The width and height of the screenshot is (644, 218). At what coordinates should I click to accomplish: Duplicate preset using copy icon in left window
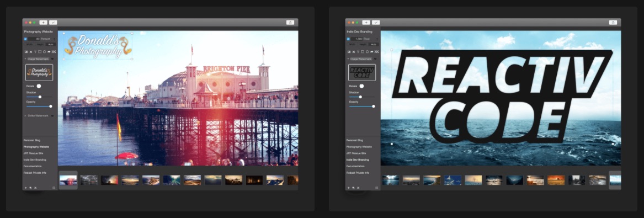coord(30,188)
